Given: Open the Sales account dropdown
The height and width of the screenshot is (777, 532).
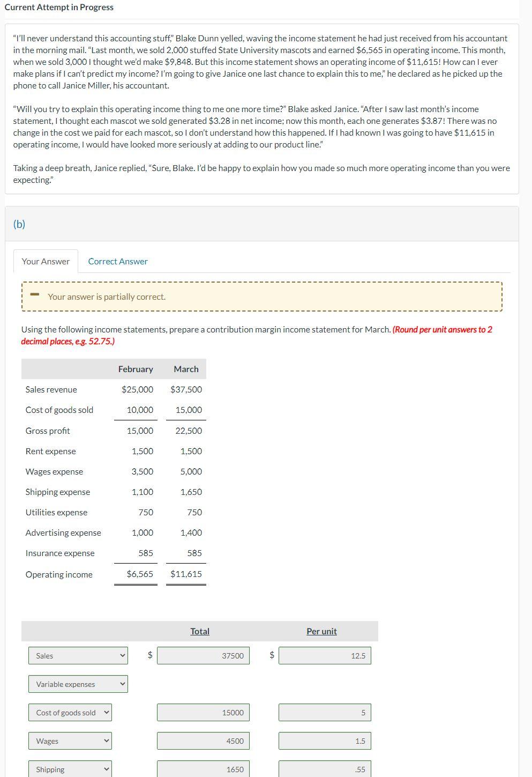Looking at the screenshot, I should (x=78, y=655).
